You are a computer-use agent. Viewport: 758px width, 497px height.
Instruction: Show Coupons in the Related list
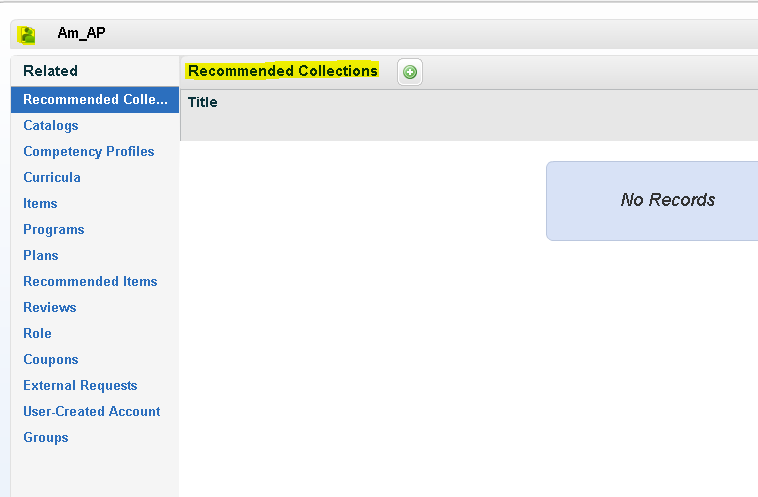(51, 360)
